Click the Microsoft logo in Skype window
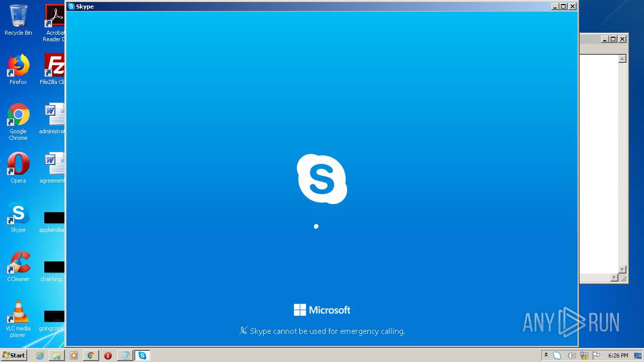Viewport: 644px width, 362px height. coord(322,310)
